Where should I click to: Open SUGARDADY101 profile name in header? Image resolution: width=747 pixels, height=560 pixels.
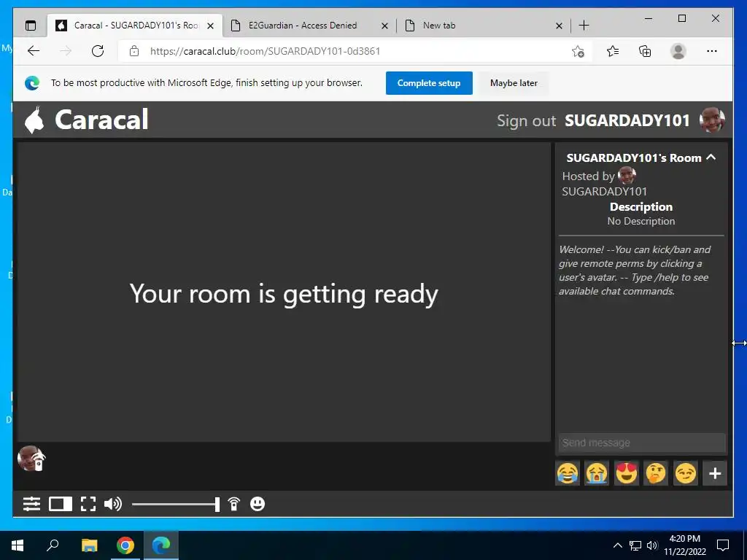(x=627, y=120)
